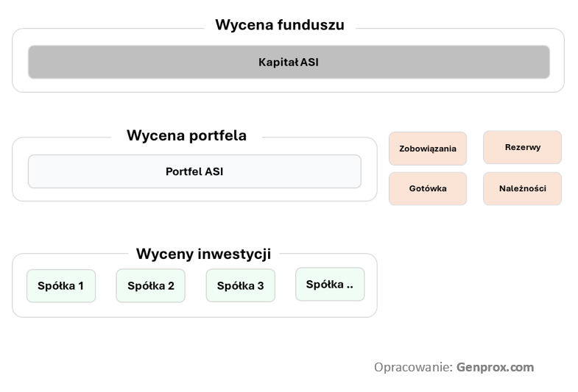
Task: Click the Gotówka block
Action: click(428, 188)
